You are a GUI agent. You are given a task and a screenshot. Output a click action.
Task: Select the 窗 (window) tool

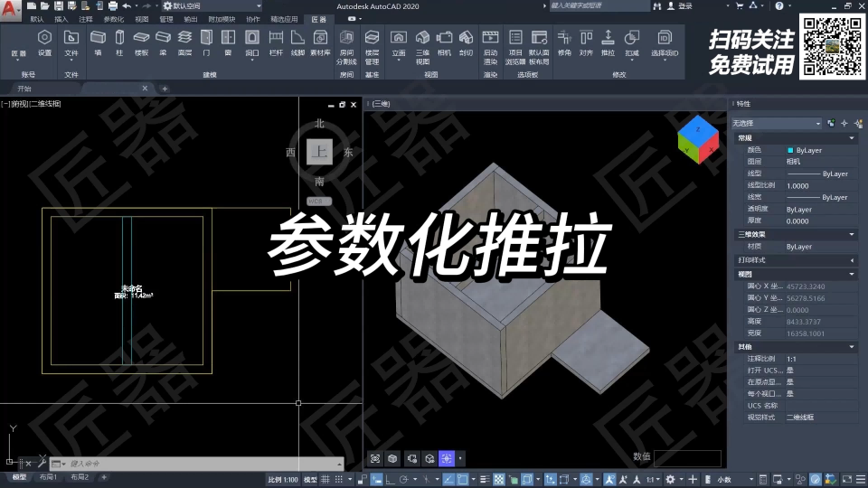(x=228, y=43)
